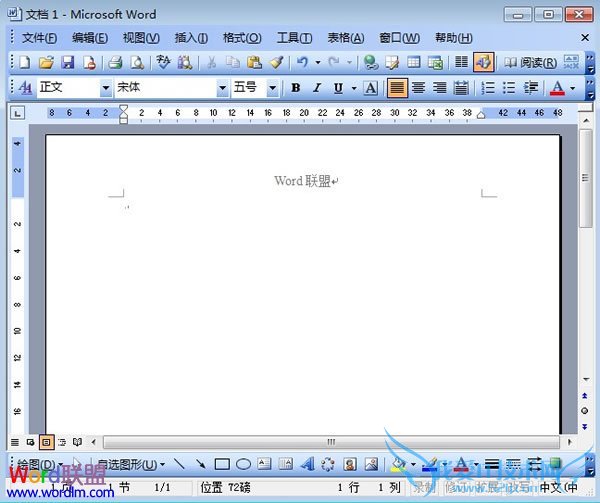Toggle italic formatting
Image resolution: width=600 pixels, height=503 pixels.
tap(317, 88)
